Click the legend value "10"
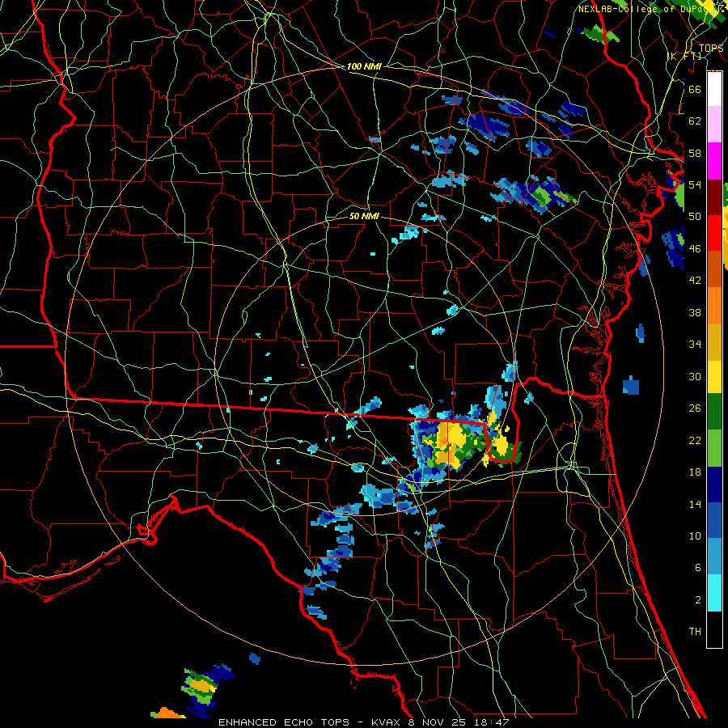The height and width of the screenshot is (728, 728). coord(695,535)
